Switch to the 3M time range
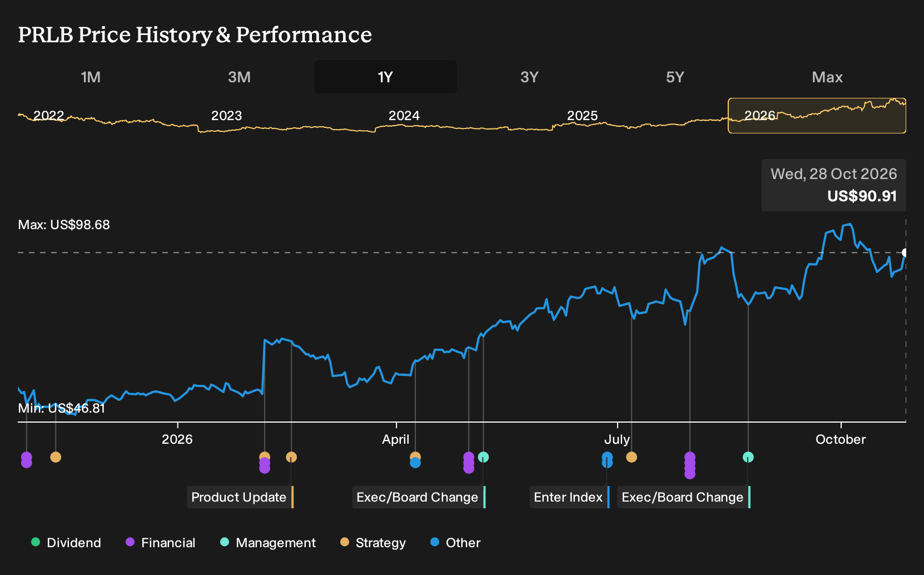The height and width of the screenshot is (575, 924). tap(239, 77)
